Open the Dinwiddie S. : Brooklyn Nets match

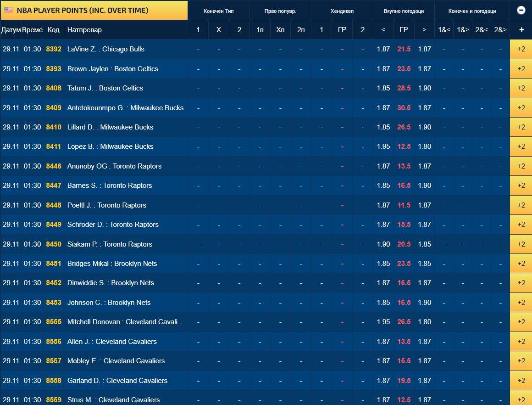tap(111, 283)
